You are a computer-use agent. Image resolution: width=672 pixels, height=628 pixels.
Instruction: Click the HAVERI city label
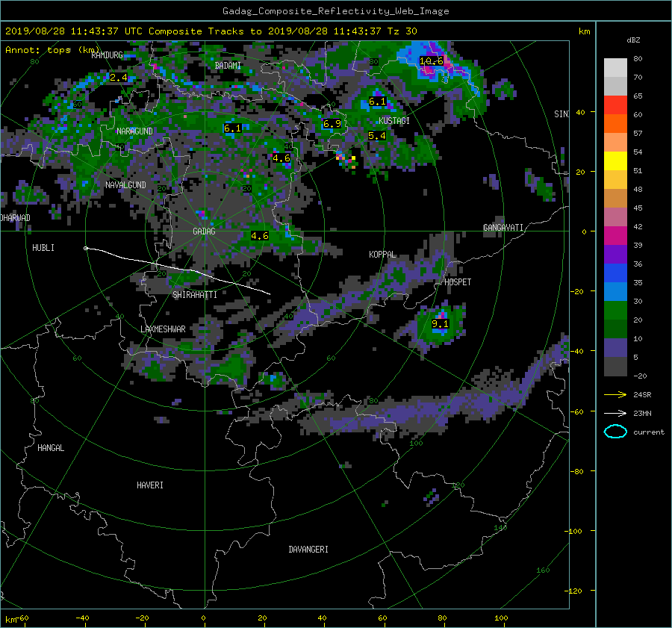pyautogui.click(x=150, y=485)
